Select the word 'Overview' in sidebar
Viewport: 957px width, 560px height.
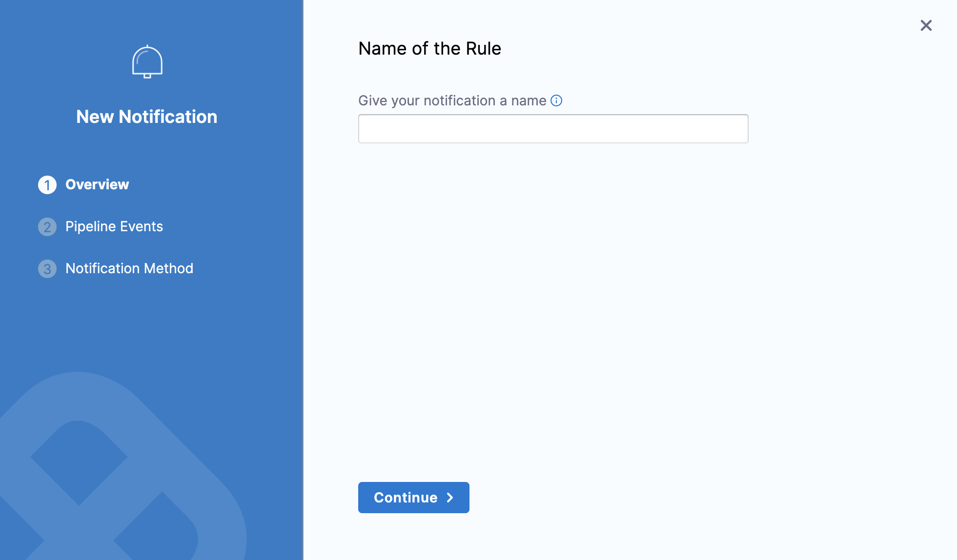coord(97,184)
